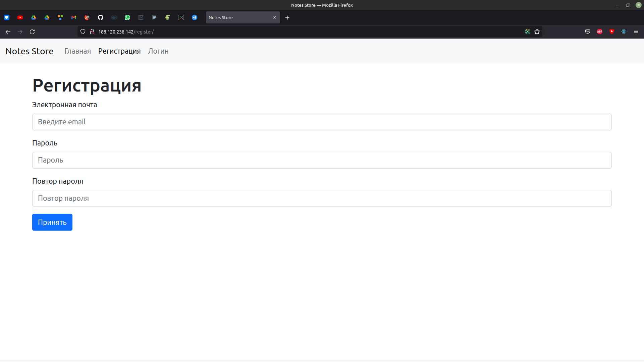Click into the Пароль password field
This screenshot has height=362, width=644.
[322, 160]
